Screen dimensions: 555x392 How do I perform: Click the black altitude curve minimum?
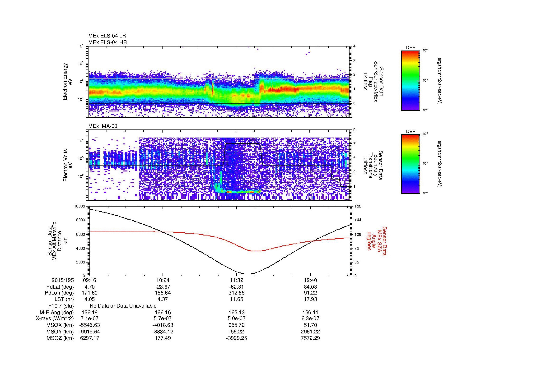point(248,274)
